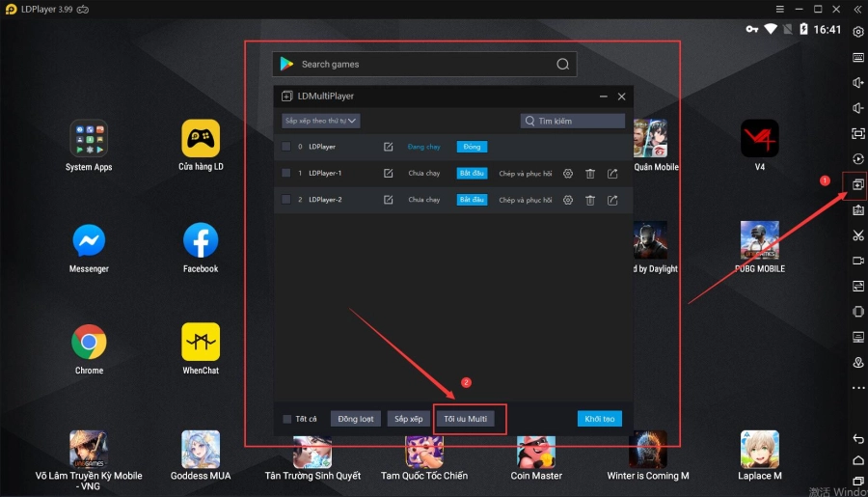This screenshot has height=497, width=868.
Task: Open settings gear for LDPlayer-2 instance
Action: click(568, 200)
